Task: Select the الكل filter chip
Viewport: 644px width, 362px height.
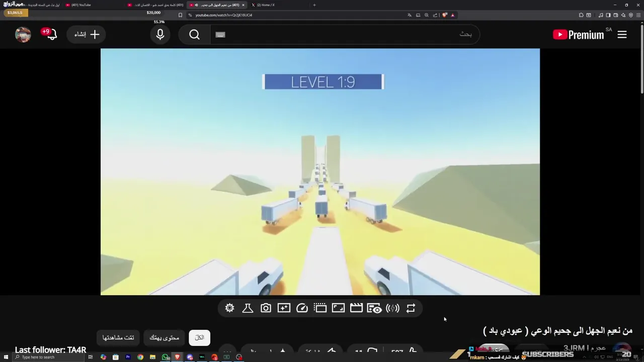Action: pos(200,337)
